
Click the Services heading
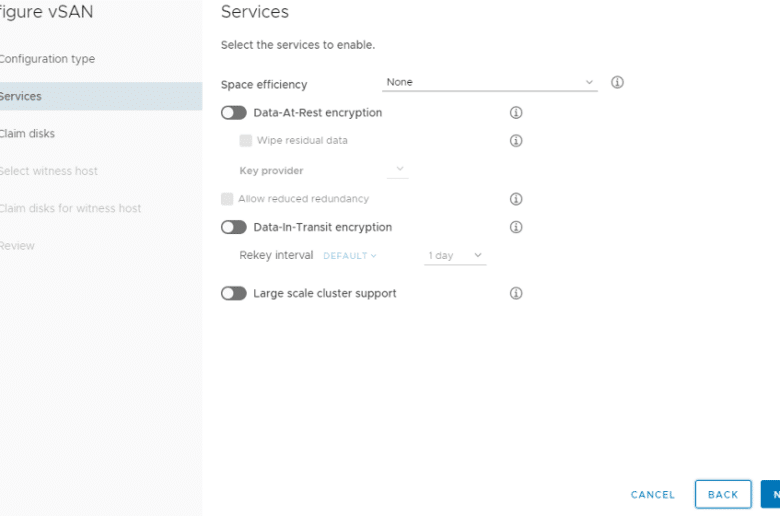point(255,11)
